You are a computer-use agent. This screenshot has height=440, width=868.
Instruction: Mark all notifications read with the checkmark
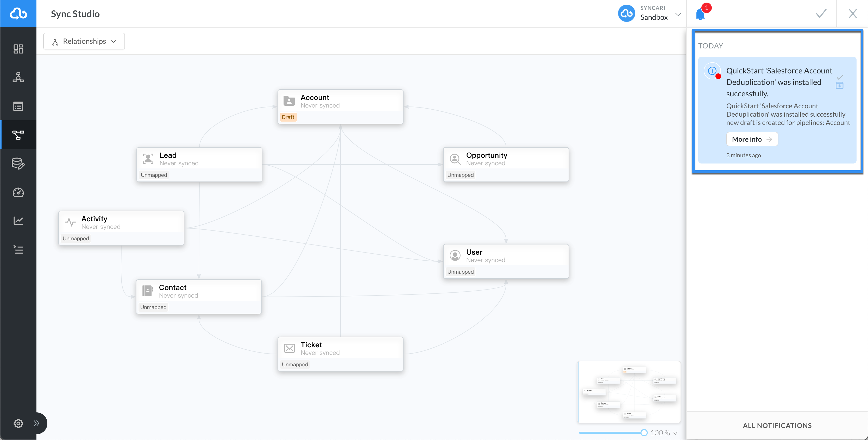click(821, 14)
